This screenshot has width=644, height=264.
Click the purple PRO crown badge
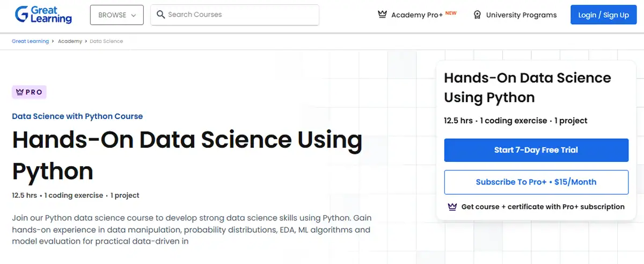29,92
